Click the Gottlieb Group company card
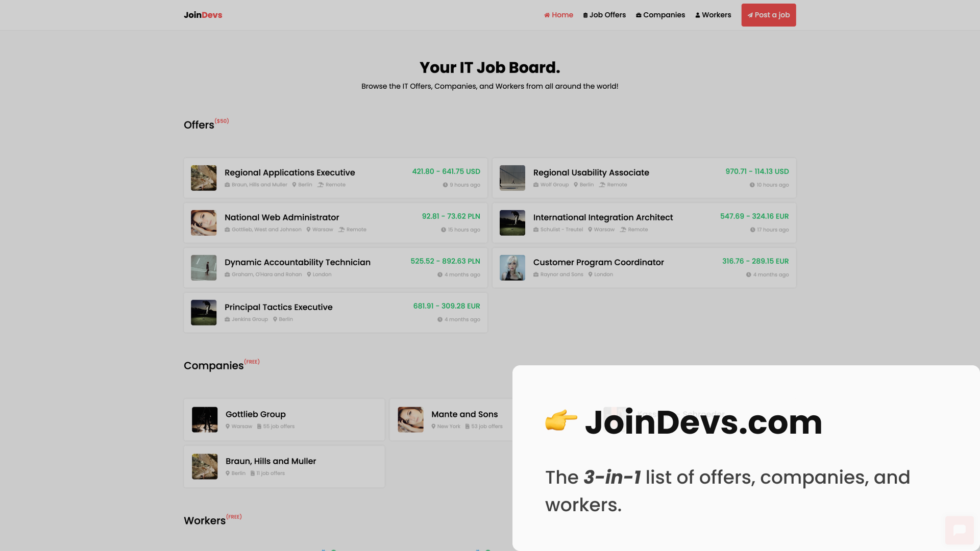The image size is (980, 551). (x=284, y=419)
